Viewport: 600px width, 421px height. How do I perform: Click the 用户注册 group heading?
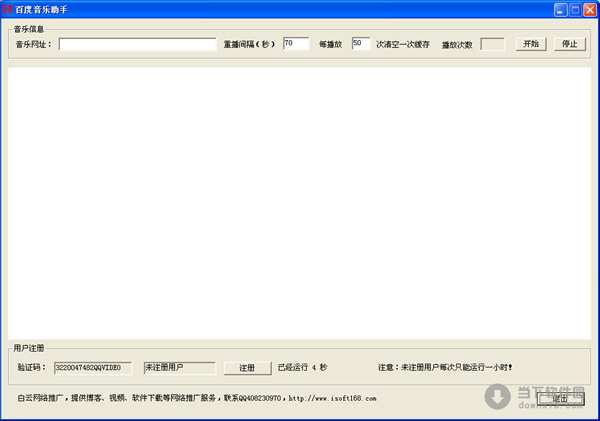click(29, 348)
